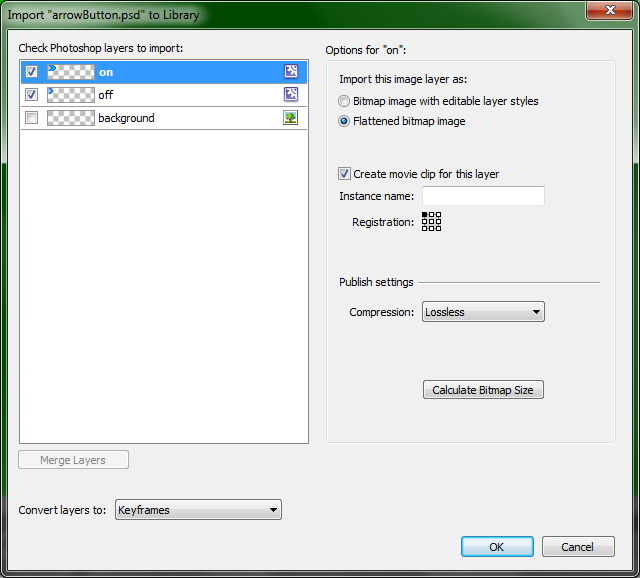Choose 'Bitmap image with editable layer styles'
The height and width of the screenshot is (578, 640).
click(345, 101)
